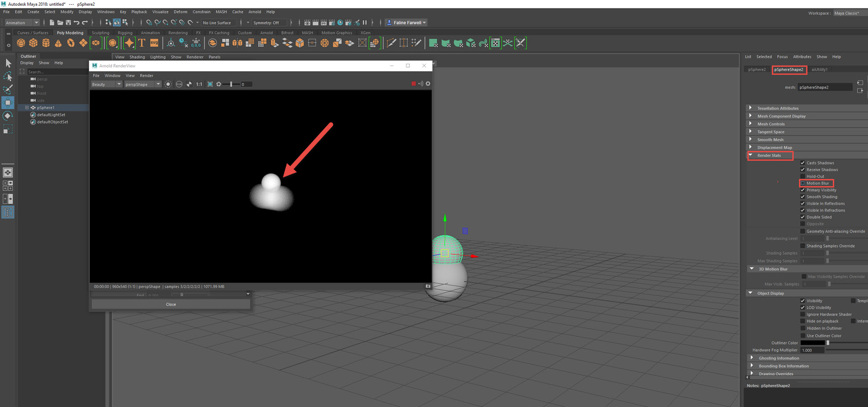Select the Text creation tool

click(x=142, y=43)
